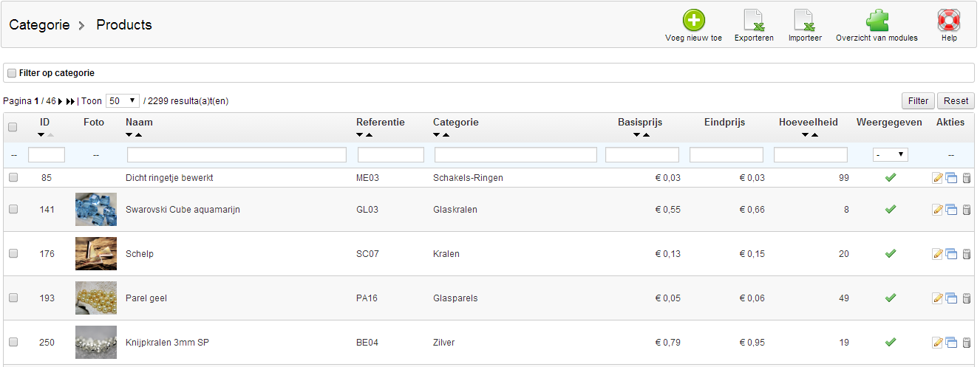Expand the Weergegeven filter dropdown
The width and height of the screenshot is (980, 367).
[891, 154]
